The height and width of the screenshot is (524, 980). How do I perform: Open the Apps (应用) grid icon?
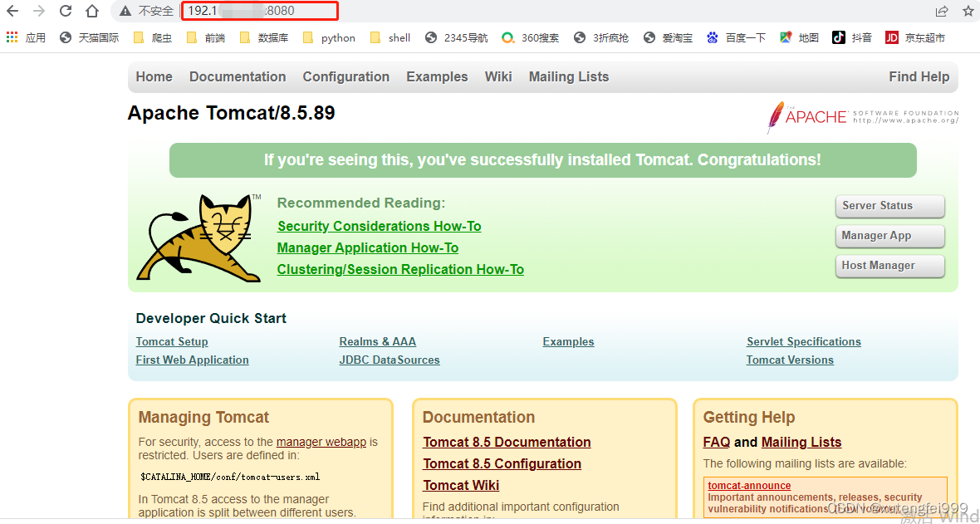[12, 37]
